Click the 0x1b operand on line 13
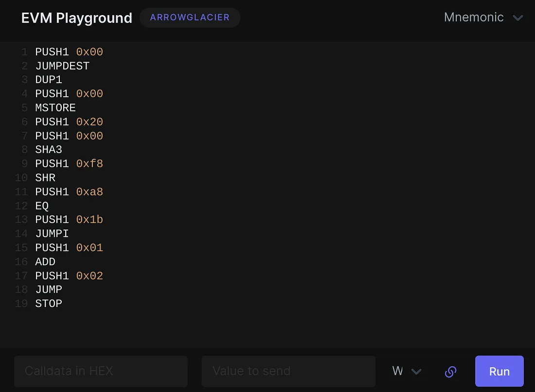The image size is (535, 392). coord(89,220)
